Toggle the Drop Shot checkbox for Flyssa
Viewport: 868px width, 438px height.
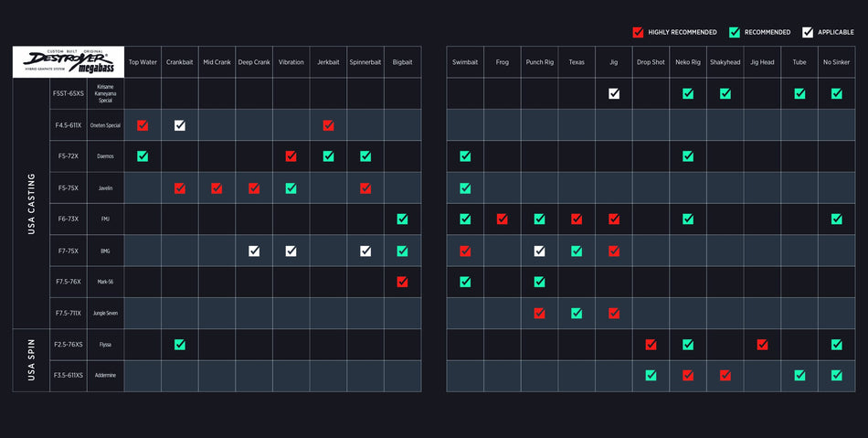tap(651, 345)
